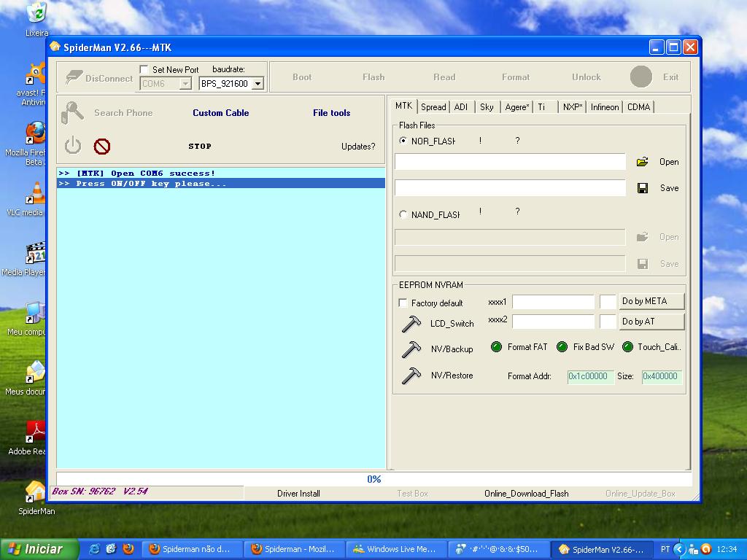
Task: Switch to the Spread tab
Action: (x=433, y=107)
